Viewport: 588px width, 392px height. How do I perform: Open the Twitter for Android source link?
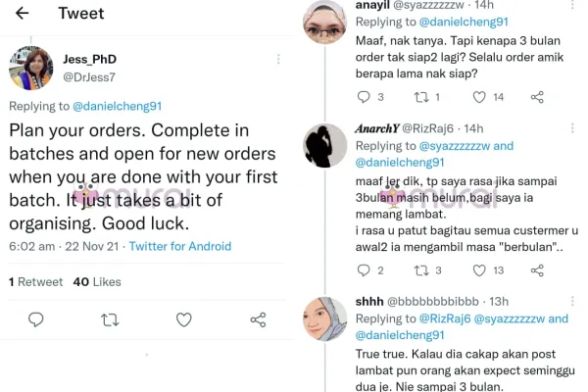(x=180, y=246)
